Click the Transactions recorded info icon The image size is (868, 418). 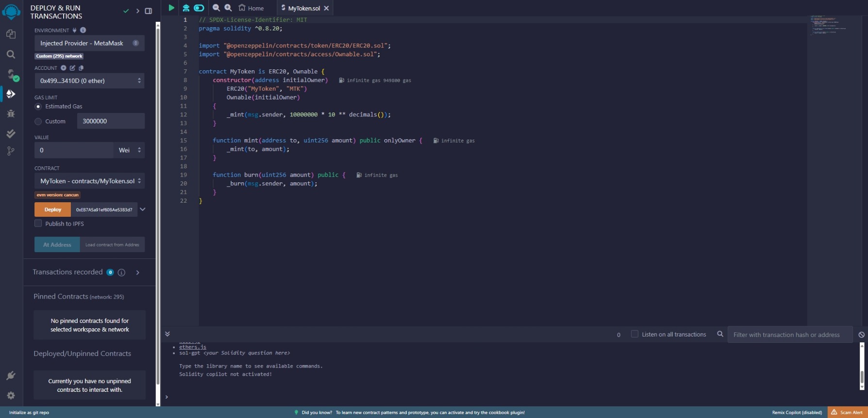[x=121, y=273]
